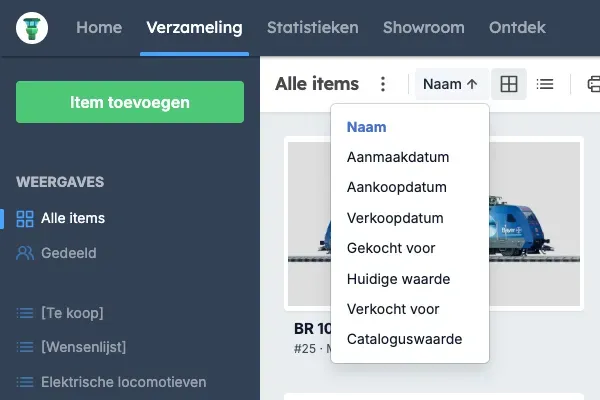Select Alle items grid icon in sidebar
This screenshot has width=600, height=400.
25,219
